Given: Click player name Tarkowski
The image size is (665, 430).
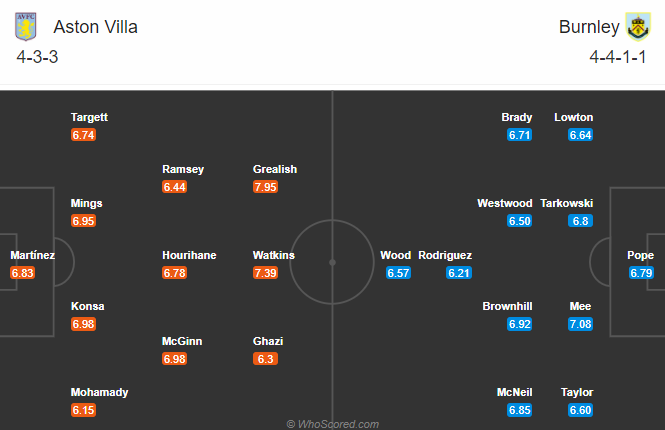Looking at the screenshot, I should [567, 203].
